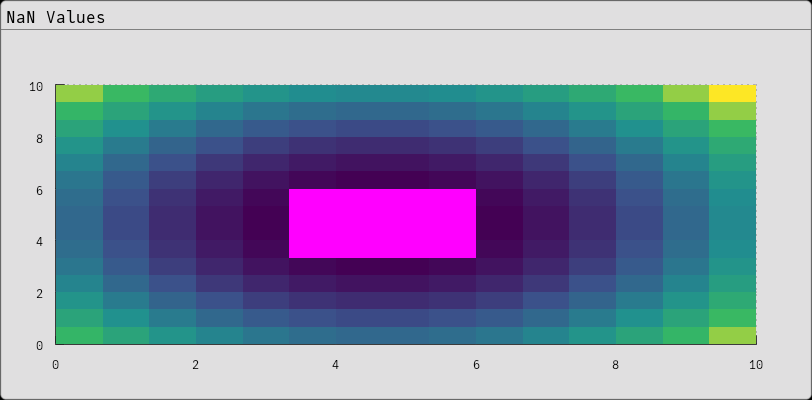This screenshot has width=812, height=400.
Task: Click the bright yellow top-right heatmap cell
Action: click(x=732, y=94)
